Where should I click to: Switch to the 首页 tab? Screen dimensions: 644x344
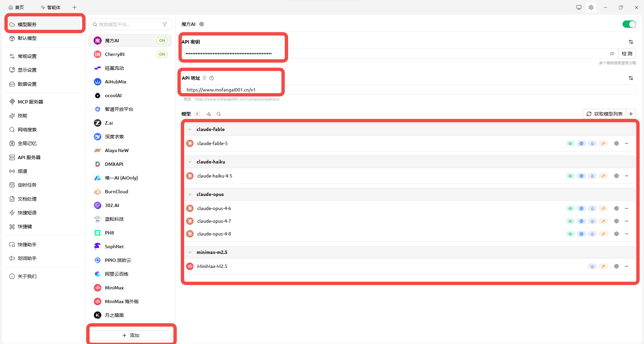pyautogui.click(x=16, y=7)
